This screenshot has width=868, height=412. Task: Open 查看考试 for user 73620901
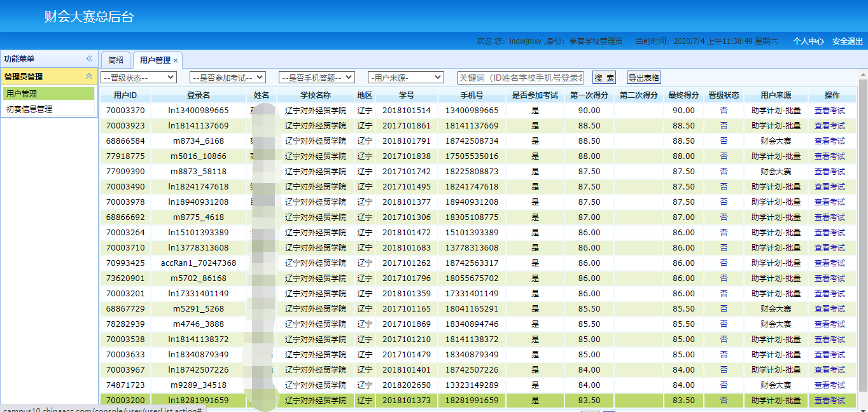pos(830,278)
